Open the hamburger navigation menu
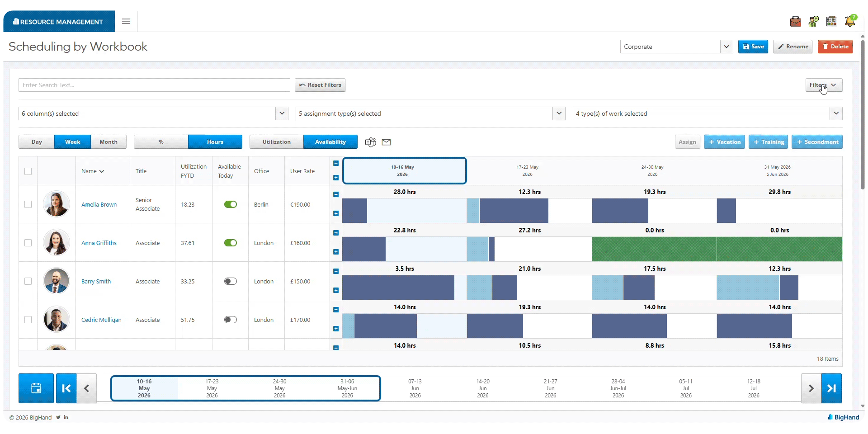 pyautogui.click(x=126, y=21)
